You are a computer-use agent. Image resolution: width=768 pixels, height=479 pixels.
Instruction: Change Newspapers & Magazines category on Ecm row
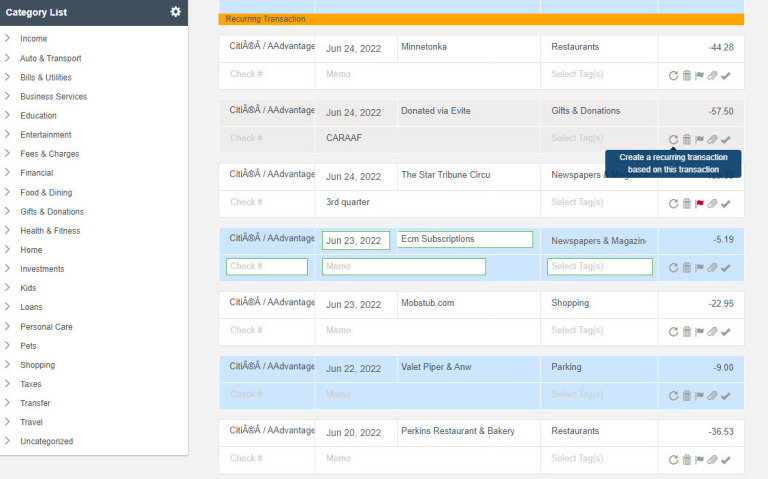click(599, 241)
